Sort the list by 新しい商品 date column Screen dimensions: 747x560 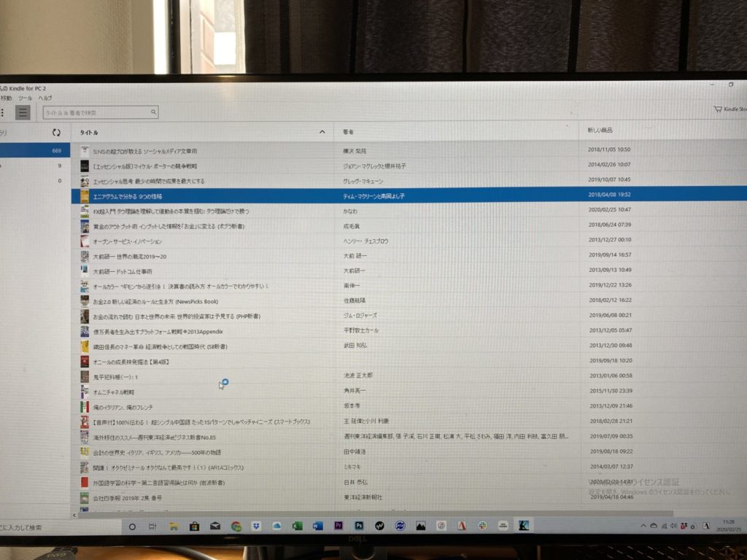pyautogui.click(x=600, y=130)
